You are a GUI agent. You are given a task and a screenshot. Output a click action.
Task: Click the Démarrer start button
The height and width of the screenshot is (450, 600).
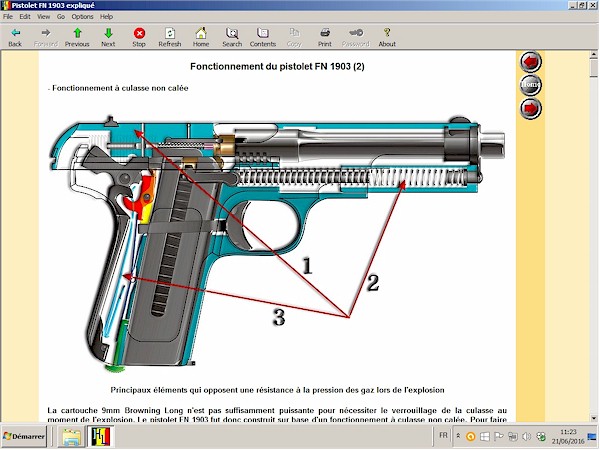pos(24,436)
